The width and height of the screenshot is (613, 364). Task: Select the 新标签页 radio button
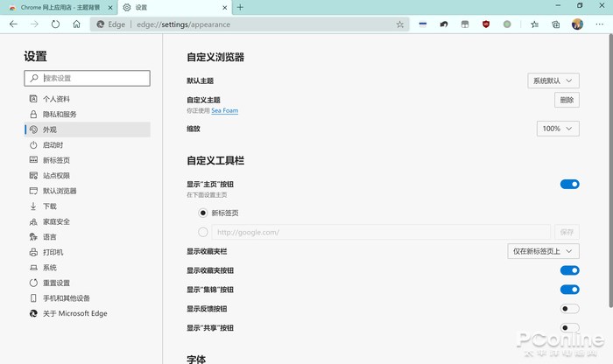pos(203,213)
